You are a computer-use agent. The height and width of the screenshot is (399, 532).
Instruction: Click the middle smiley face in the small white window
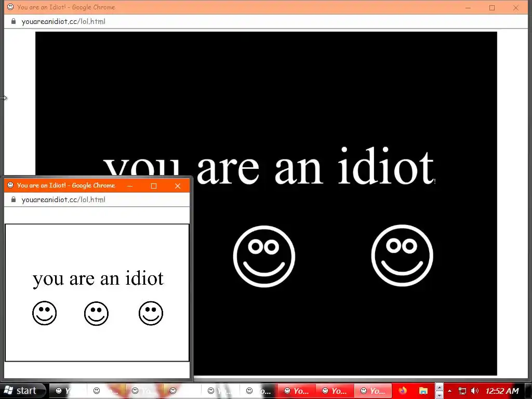click(96, 313)
